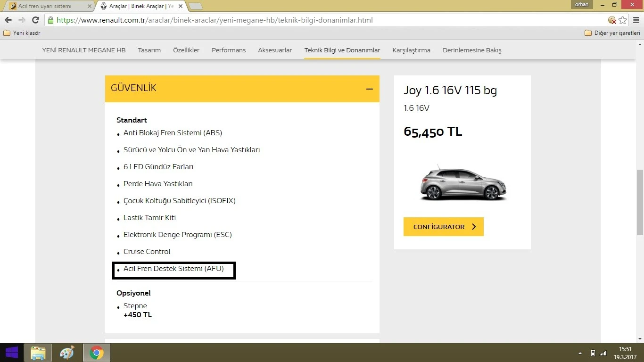Click 'Joy 1.6 16V 115 bg' title
This screenshot has height=362, width=644.
(450, 90)
